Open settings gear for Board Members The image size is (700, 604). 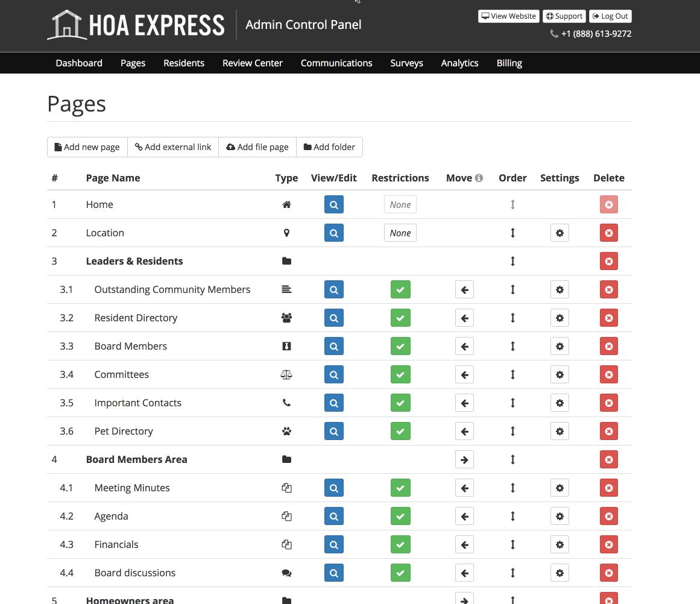pos(560,346)
